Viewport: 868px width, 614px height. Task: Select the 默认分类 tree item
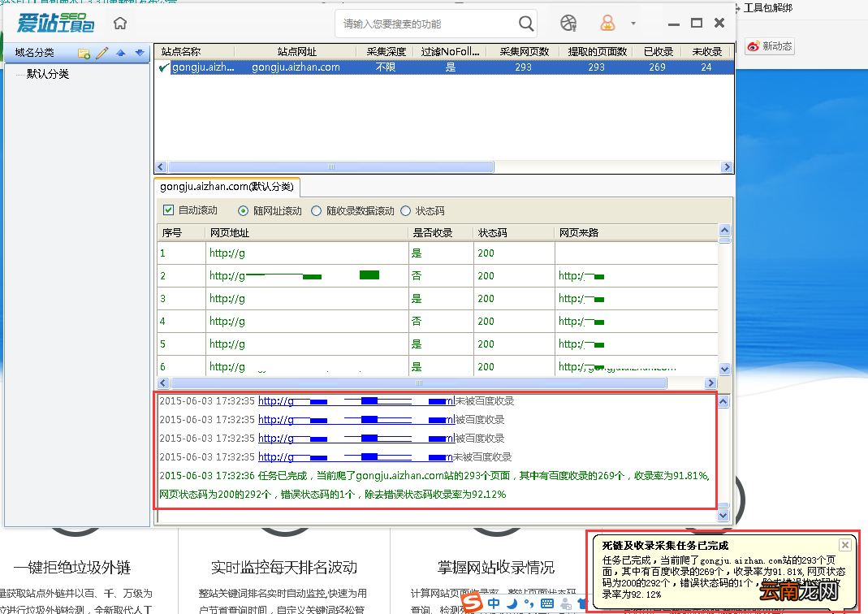(48, 74)
